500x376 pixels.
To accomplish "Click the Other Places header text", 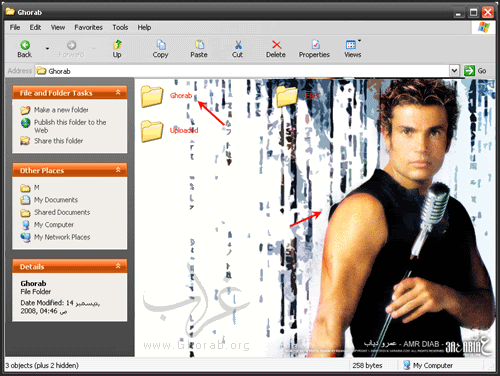I will [x=42, y=171].
